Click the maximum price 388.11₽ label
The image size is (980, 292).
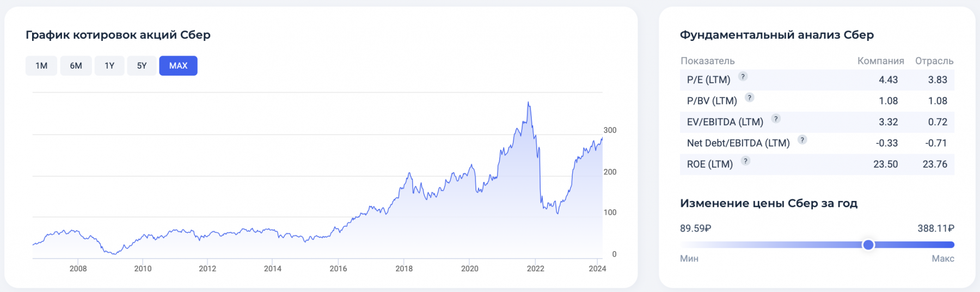pyautogui.click(x=935, y=229)
